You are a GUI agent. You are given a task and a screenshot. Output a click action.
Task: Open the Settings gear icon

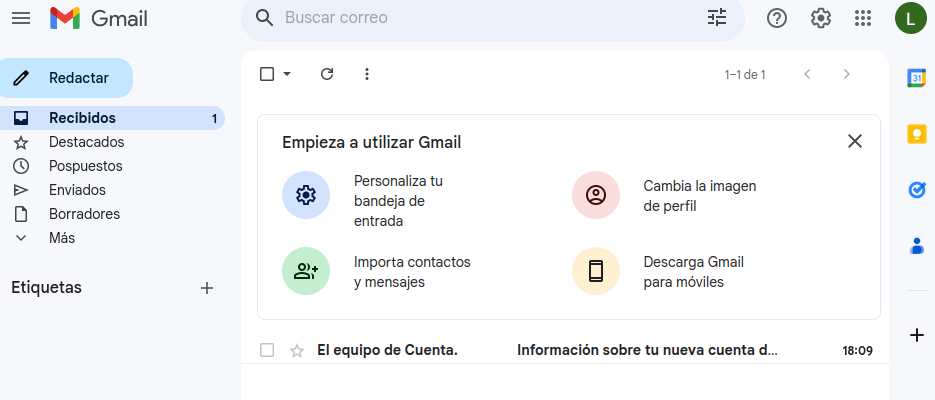coord(821,18)
